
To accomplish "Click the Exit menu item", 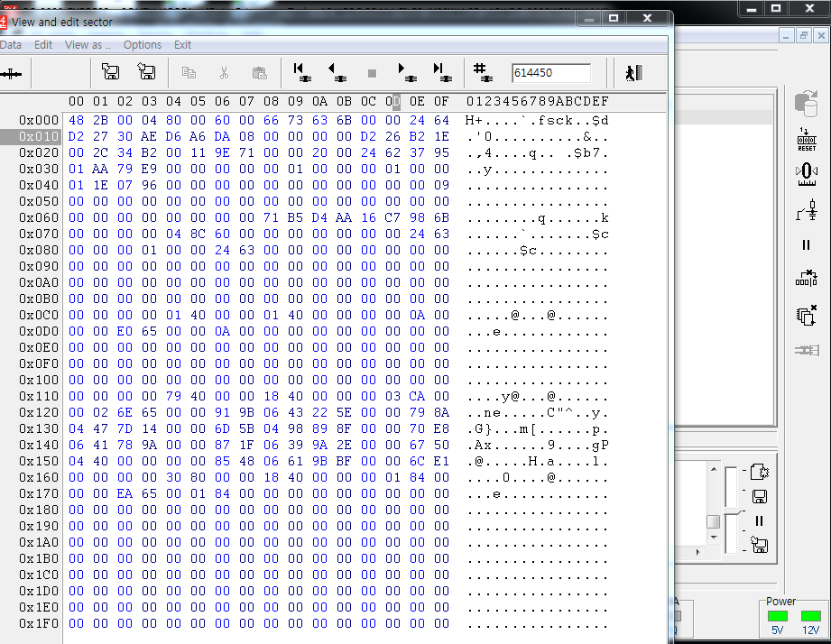I will [182, 45].
